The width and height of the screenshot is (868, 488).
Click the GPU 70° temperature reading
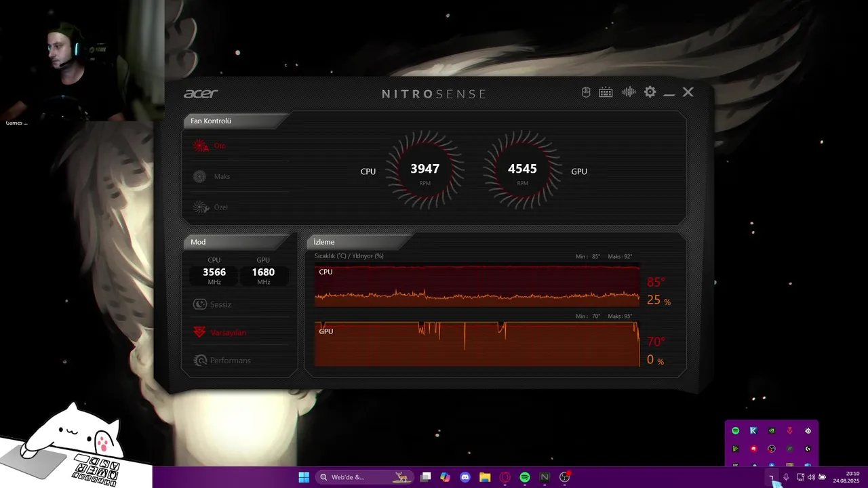point(656,342)
